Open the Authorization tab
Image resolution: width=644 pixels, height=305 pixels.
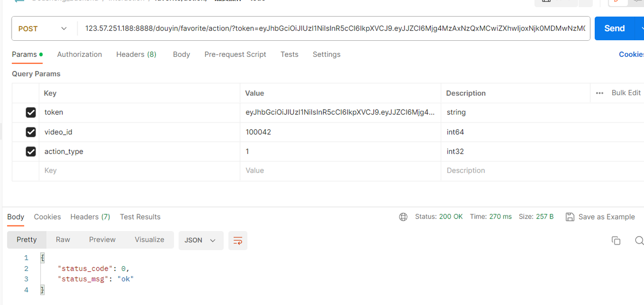(79, 54)
